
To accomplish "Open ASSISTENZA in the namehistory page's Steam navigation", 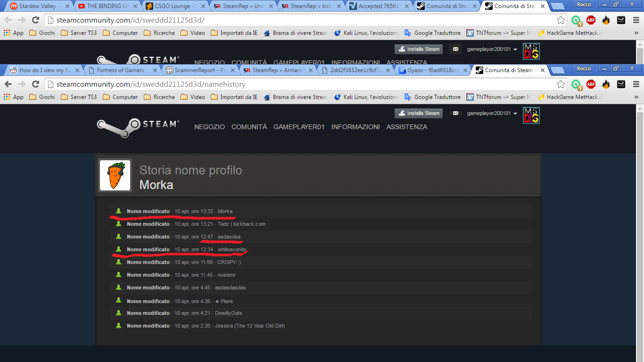I will point(406,127).
